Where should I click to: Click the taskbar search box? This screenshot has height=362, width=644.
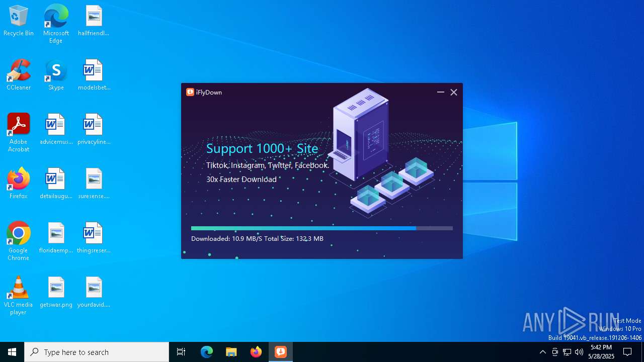(x=97, y=352)
